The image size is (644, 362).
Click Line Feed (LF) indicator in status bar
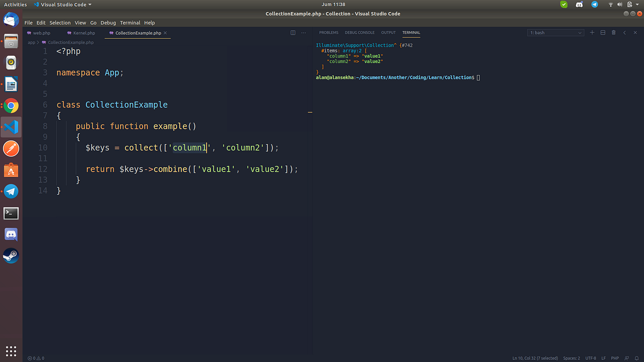[x=603, y=358]
